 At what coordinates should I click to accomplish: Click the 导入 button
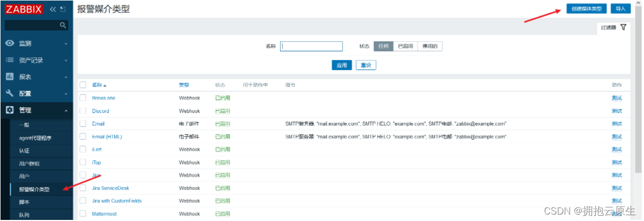(x=620, y=9)
